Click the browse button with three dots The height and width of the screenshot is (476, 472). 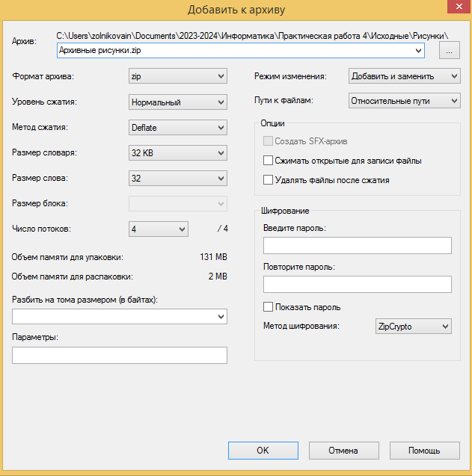tap(450, 50)
